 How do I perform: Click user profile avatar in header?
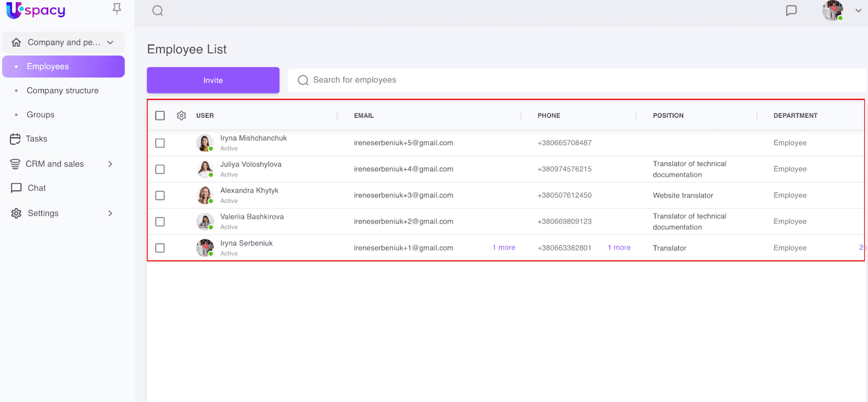(x=832, y=11)
